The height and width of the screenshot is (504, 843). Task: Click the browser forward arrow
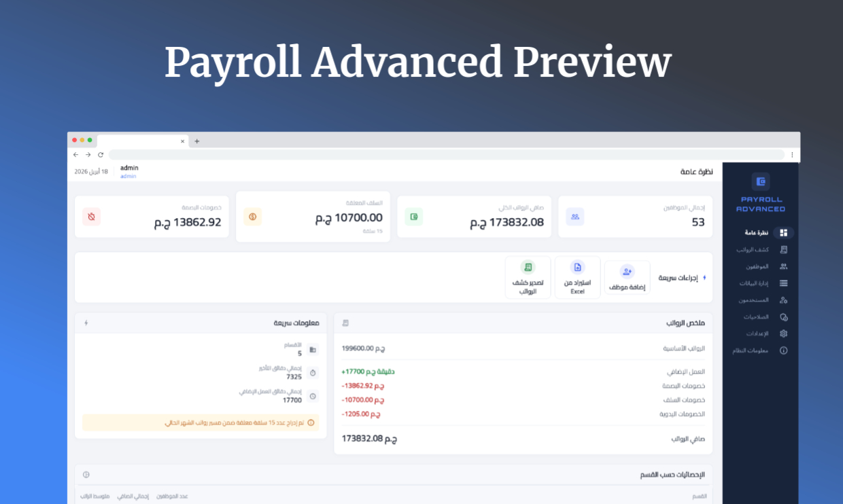coord(88,155)
